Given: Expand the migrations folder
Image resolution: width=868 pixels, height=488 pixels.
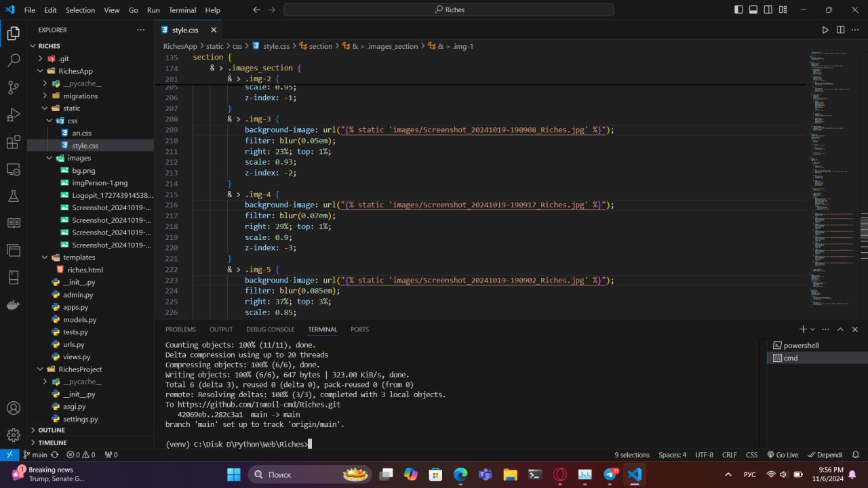Looking at the screenshot, I should [x=80, y=96].
